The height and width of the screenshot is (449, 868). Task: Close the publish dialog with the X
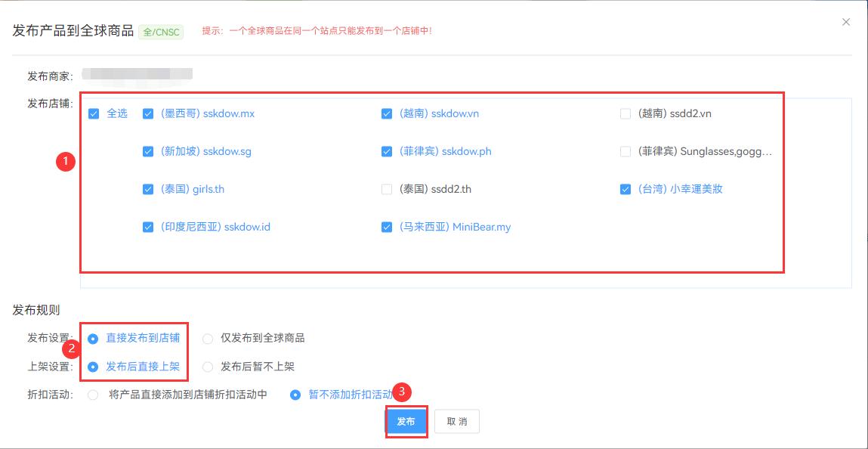tap(845, 22)
